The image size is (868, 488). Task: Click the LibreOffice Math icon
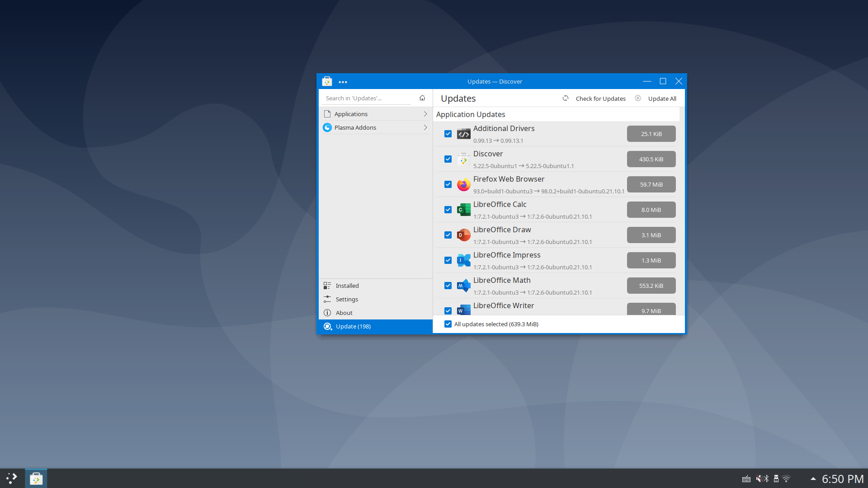(x=463, y=286)
